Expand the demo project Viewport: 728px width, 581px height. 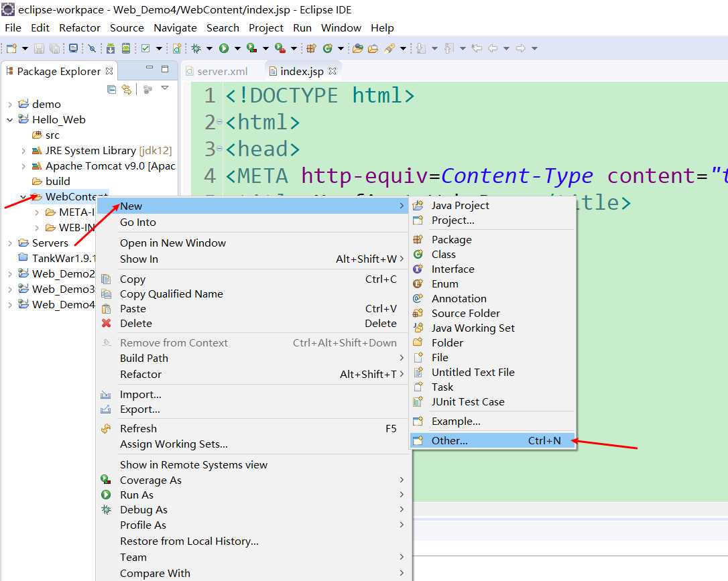pos(10,105)
